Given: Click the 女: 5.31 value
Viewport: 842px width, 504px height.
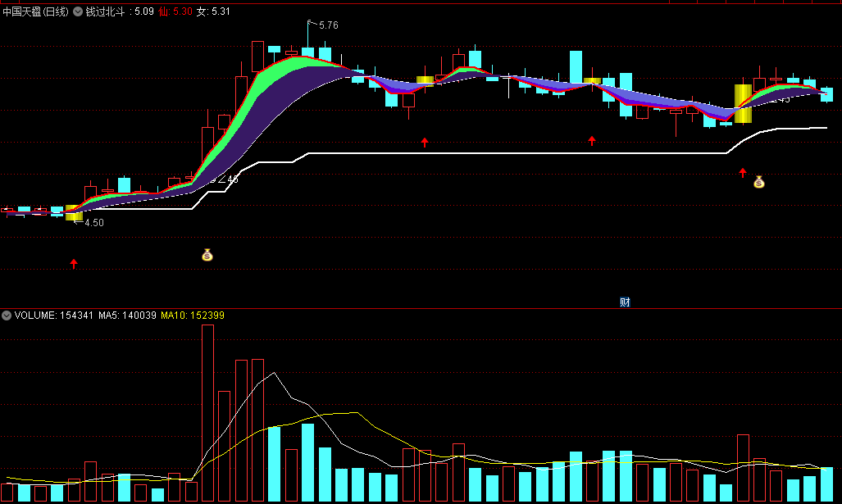Looking at the screenshot, I should [213, 11].
